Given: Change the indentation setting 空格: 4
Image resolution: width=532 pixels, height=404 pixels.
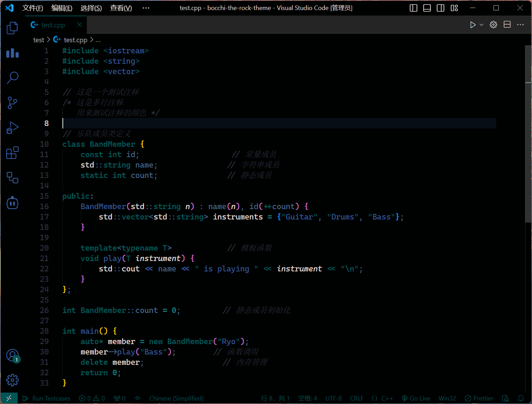Looking at the screenshot, I should (308, 398).
